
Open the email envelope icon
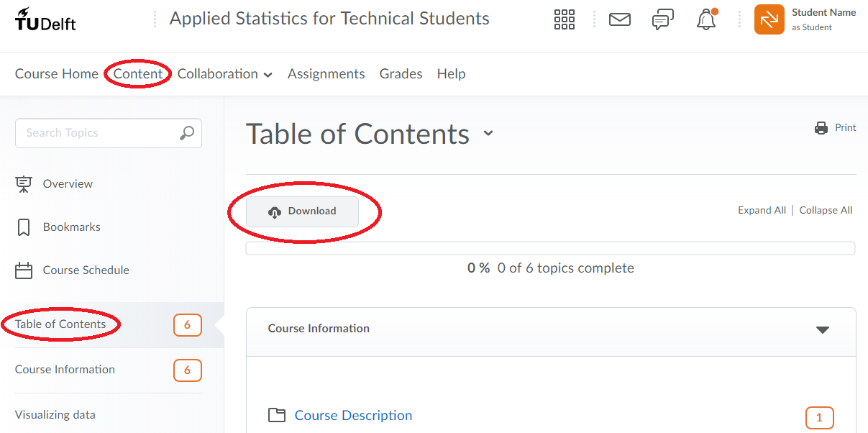(620, 19)
